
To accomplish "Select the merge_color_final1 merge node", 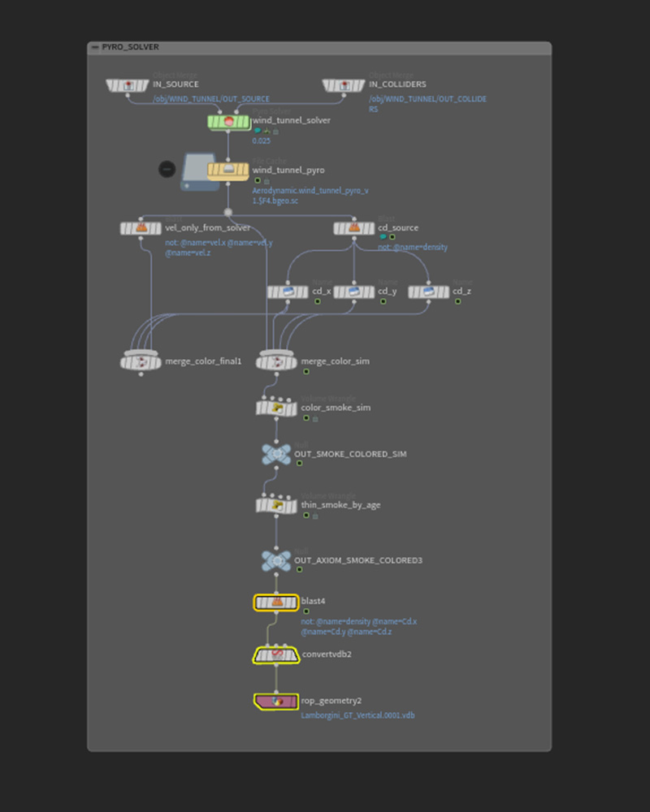I will pos(141,361).
